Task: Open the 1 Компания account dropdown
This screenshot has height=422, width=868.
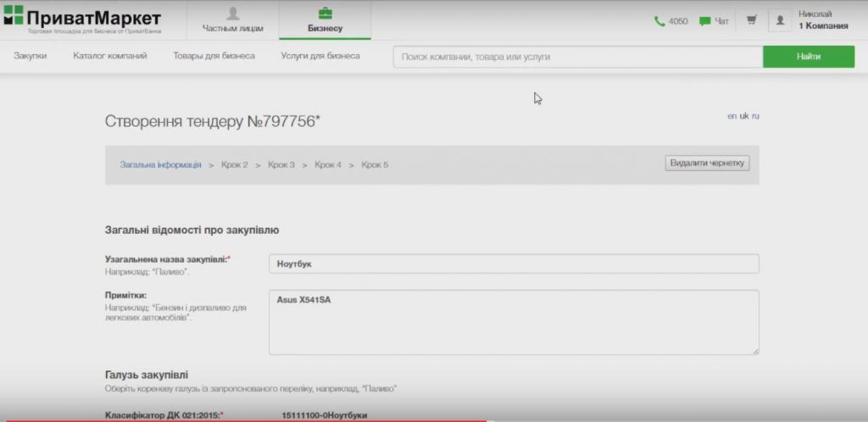Action: tap(822, 25)
